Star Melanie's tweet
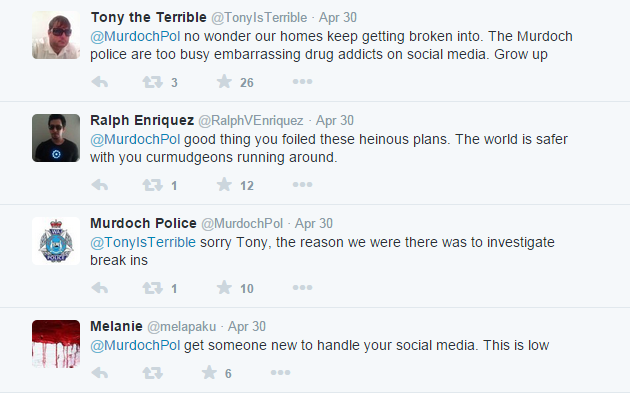This screenshot has height=393, width=630. [209, 373]
